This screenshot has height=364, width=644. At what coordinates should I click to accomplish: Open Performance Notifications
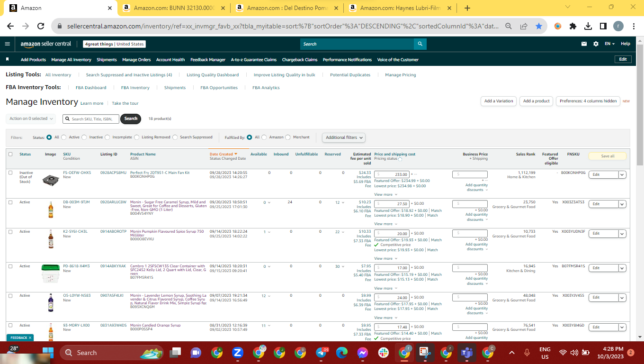coord(347,60)
